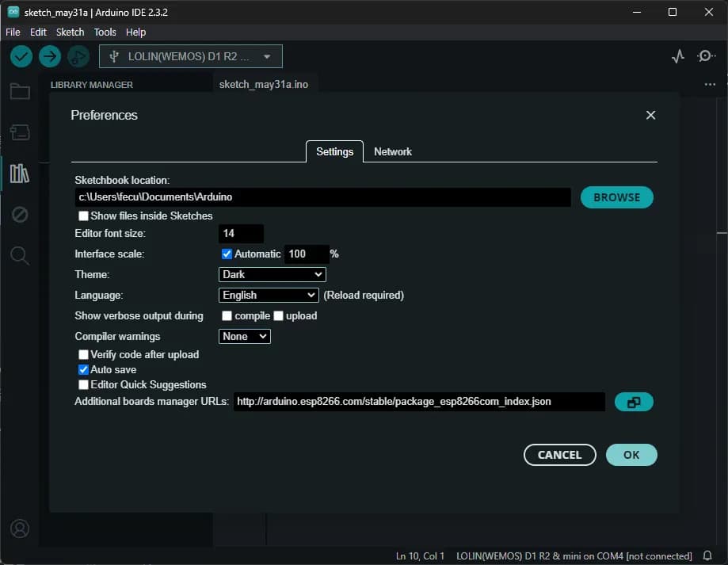Enable verbose output during compile
The width and height of the screenshot is (728, 565).
point(226,315)
